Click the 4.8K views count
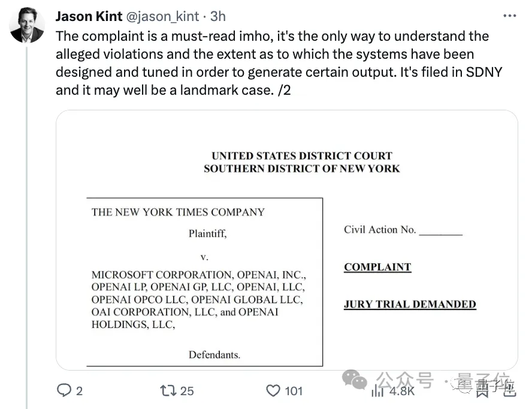The width and height of the screenshot is (532, 409). click(401, 391)
